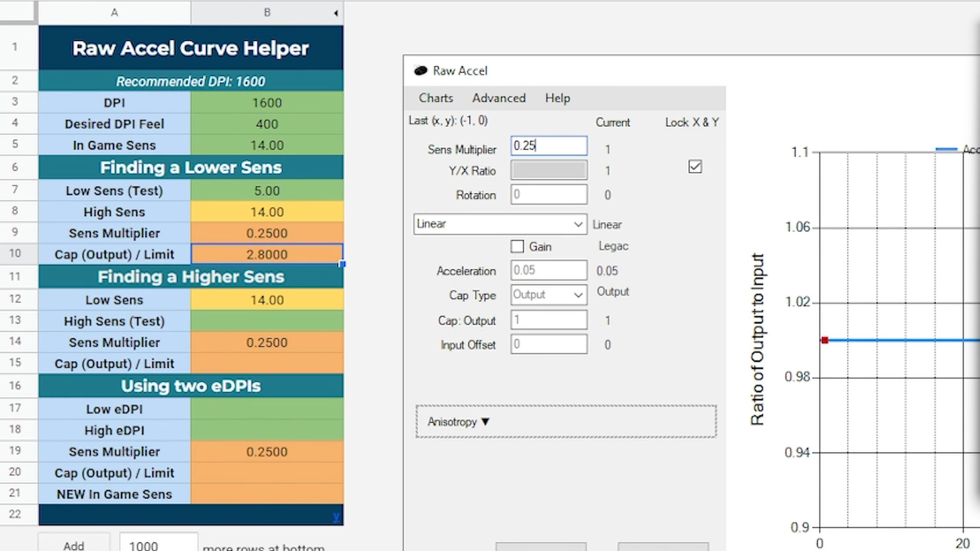Screen dimensions: 980x551
Task: Click the Add rows button
Action: (x=74, y=544)
